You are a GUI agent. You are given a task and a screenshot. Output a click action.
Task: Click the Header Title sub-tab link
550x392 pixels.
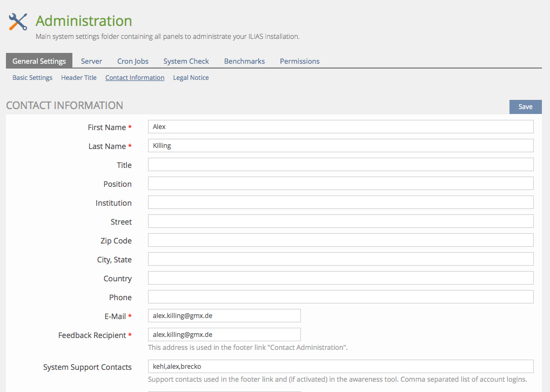[79, 78]
